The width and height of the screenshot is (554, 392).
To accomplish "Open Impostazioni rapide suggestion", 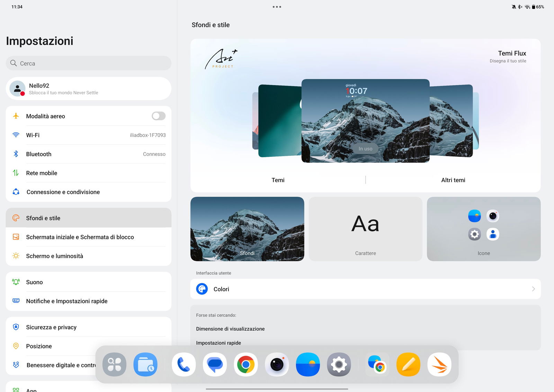I will (218, 343).
